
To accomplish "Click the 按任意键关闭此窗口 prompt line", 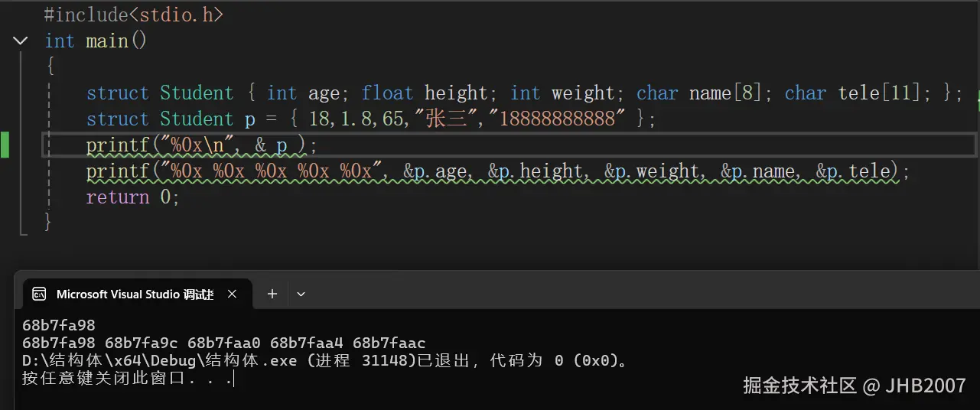I will click(x=128, y=379).
